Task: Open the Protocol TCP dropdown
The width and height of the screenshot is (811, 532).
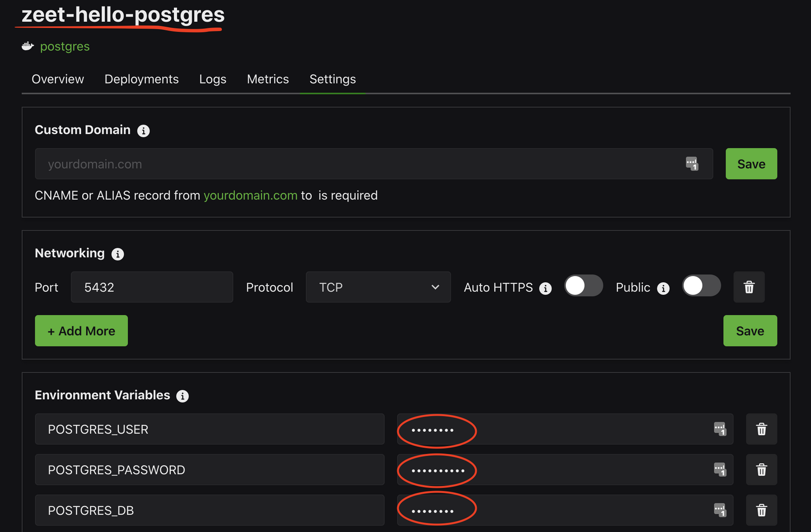Action: tap(378, 287)
